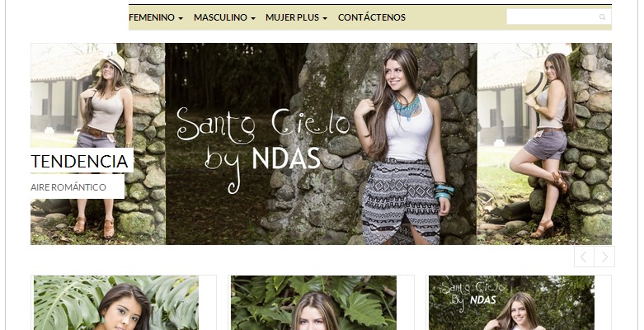Open the right slide with woman holding hat

[x=544, y=144]
